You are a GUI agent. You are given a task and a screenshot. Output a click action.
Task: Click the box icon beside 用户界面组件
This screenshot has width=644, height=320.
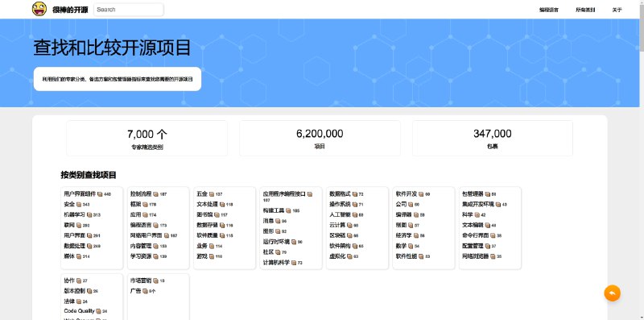pos(100,194)
